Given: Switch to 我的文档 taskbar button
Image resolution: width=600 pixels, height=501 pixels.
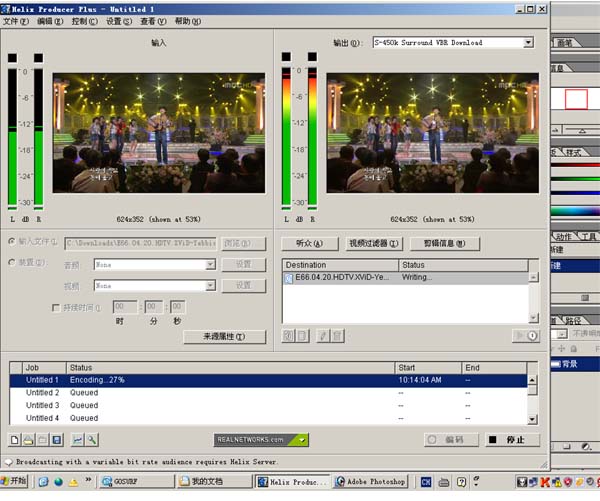Looking at the screenshot, I should 214,482.
